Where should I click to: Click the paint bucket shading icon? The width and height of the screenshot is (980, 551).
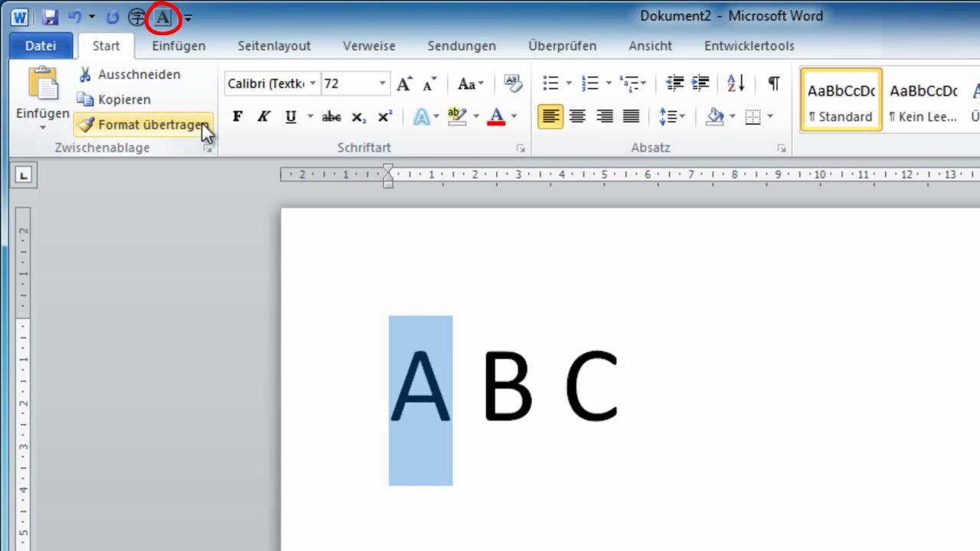715,116
